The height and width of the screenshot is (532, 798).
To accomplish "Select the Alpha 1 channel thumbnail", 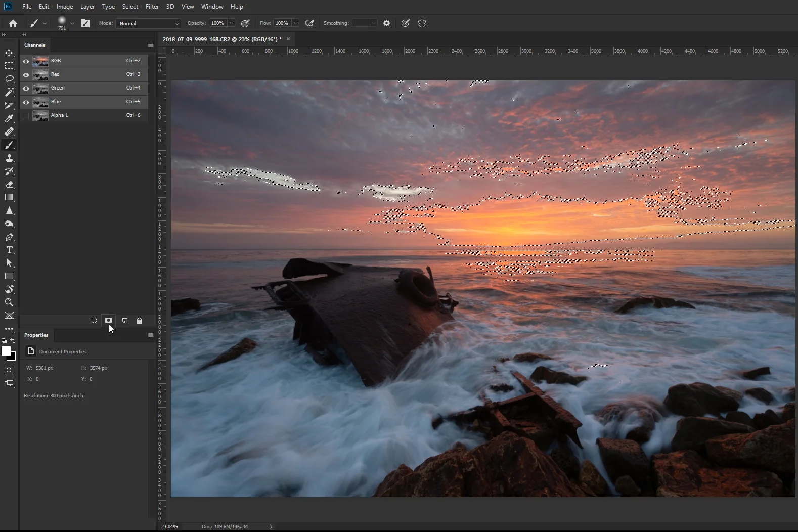I will pos(40,116).
